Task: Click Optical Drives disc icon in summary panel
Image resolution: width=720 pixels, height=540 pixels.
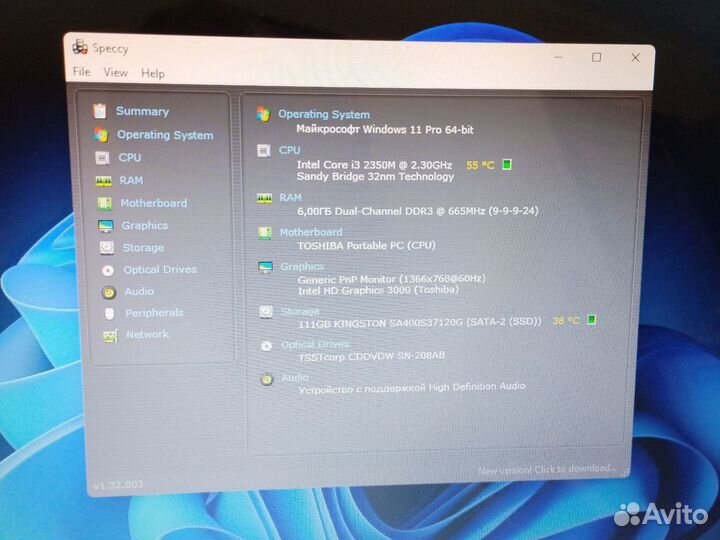Action: (266, 346)
